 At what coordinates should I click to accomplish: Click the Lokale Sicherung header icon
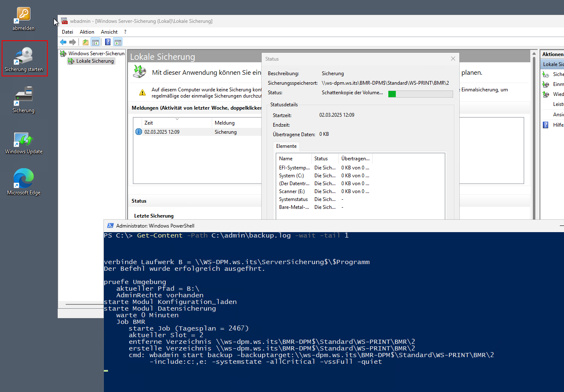140,72
